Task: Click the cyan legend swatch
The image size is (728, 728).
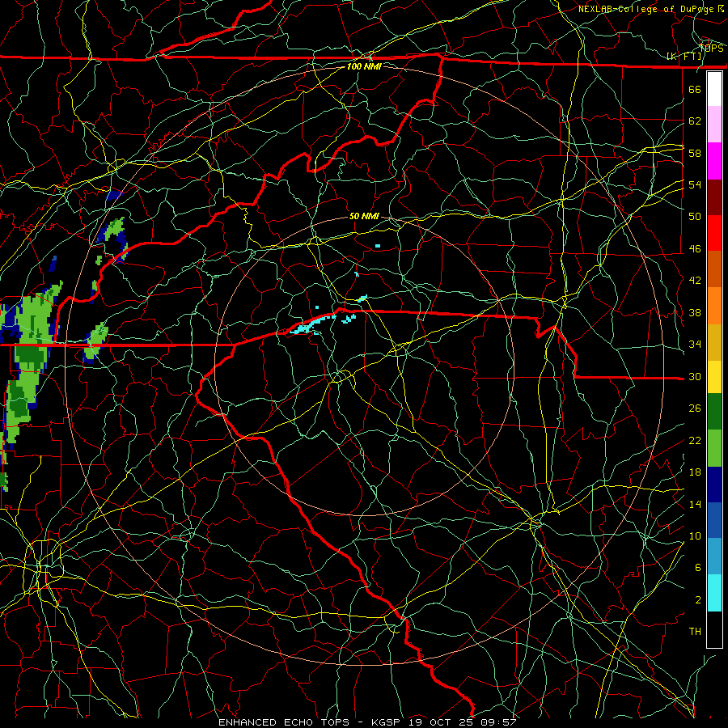Action: point(714,593)
